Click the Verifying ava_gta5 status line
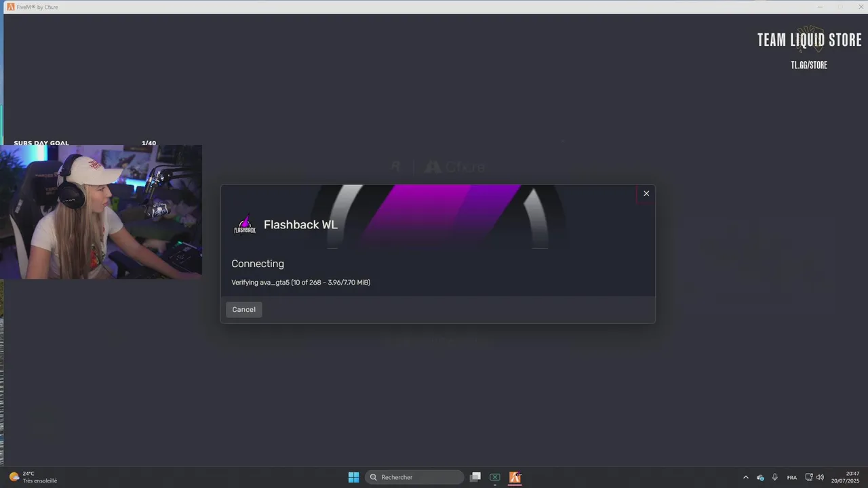 [301, 282]
